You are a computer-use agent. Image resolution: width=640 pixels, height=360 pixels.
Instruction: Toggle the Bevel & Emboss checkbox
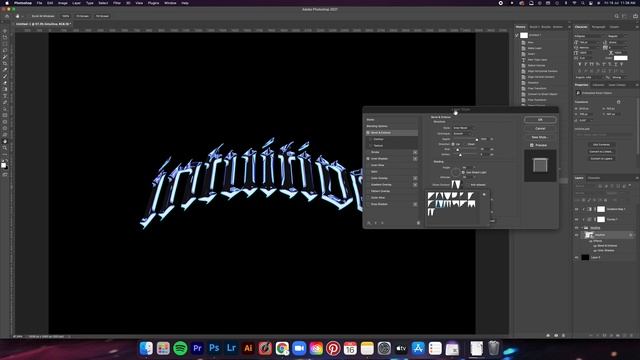click(368, 133)
